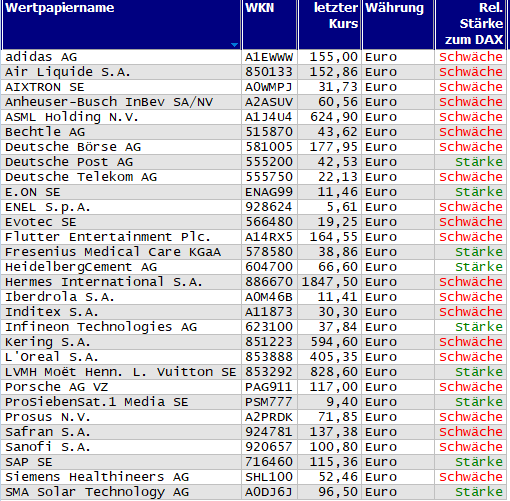This screenshot has height=501, width=510.
Task: Select the letzter Kurs column header
Action: pyautogui.click(x=329, y=25)
